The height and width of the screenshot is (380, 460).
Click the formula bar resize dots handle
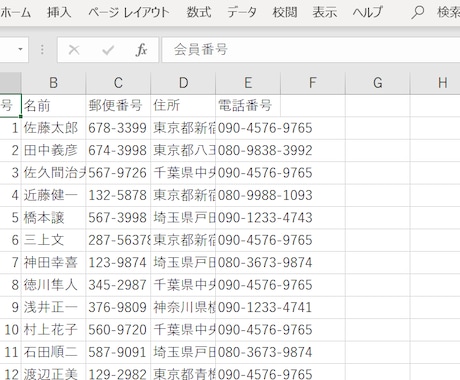[x=42, y=50]
